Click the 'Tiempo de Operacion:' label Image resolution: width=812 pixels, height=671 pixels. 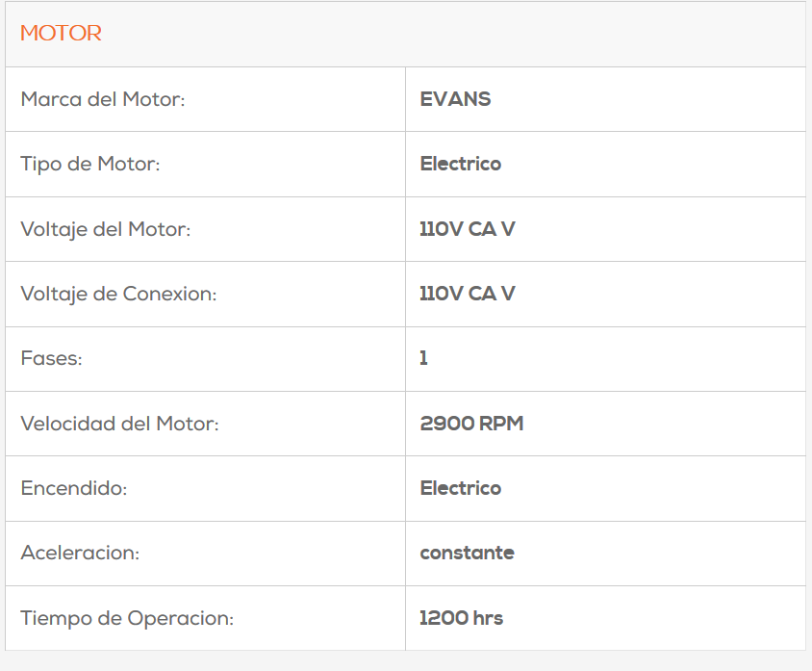coord(126,618)
